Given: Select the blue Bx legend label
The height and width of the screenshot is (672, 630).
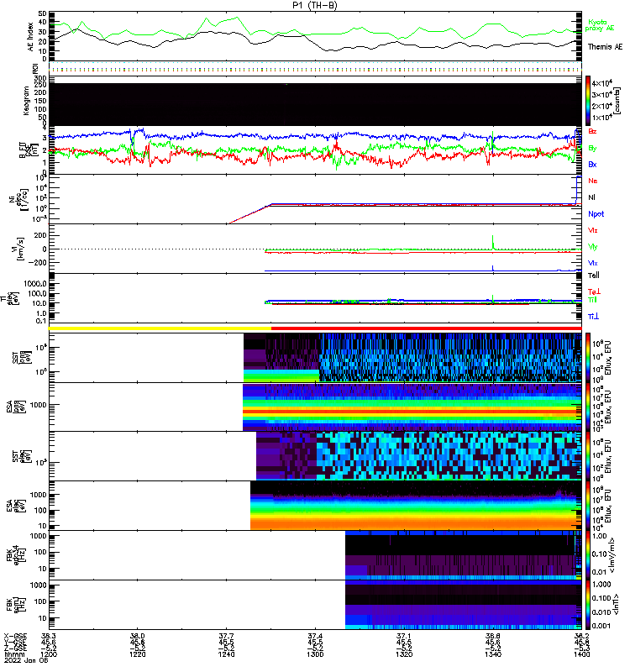Looking at the screenshot, I should pyautogui.click(x=593, y=165).
